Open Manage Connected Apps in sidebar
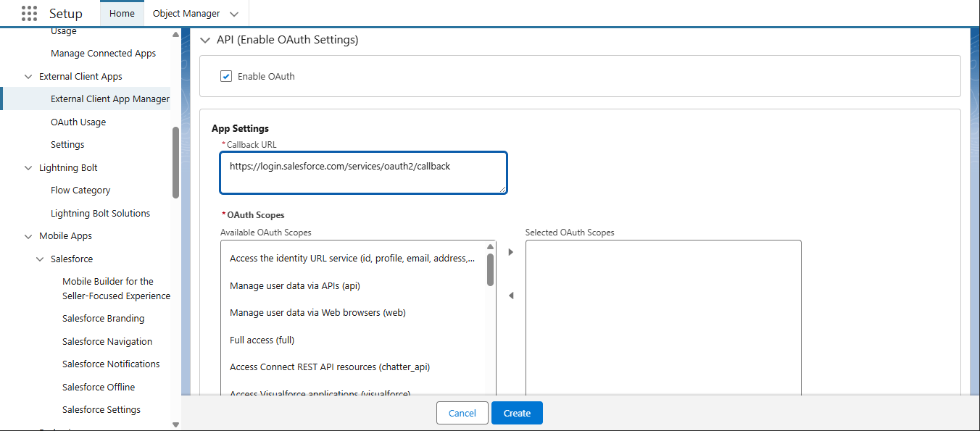 pyautogui.click(x=103, y=54)
